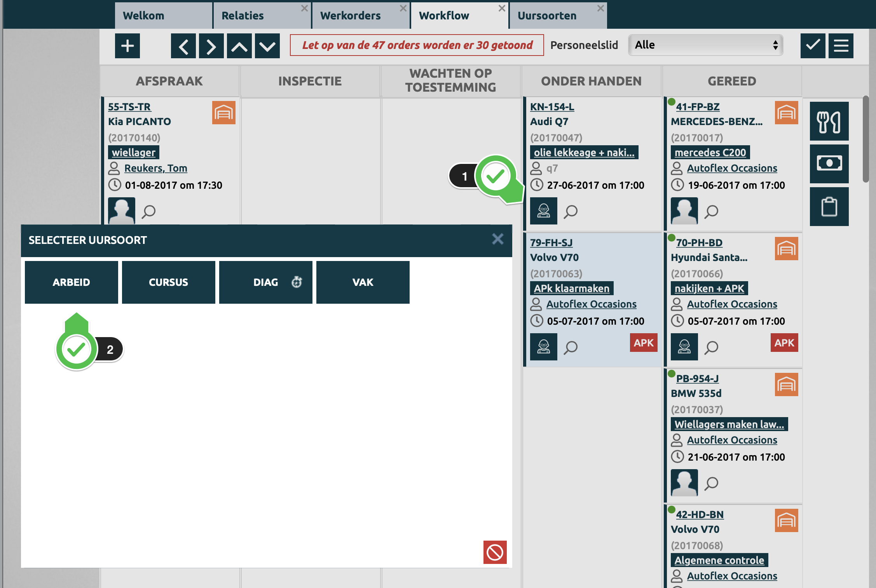Open the hamburger menu icon
Viewport: 876px width, 588px height.
[841, 46]
